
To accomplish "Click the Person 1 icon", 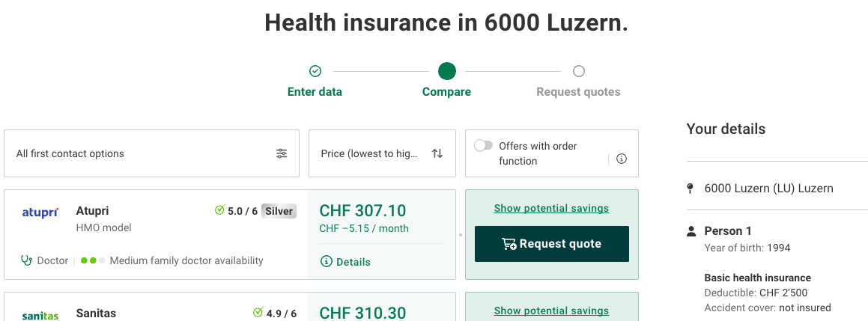I will [691, 231].
